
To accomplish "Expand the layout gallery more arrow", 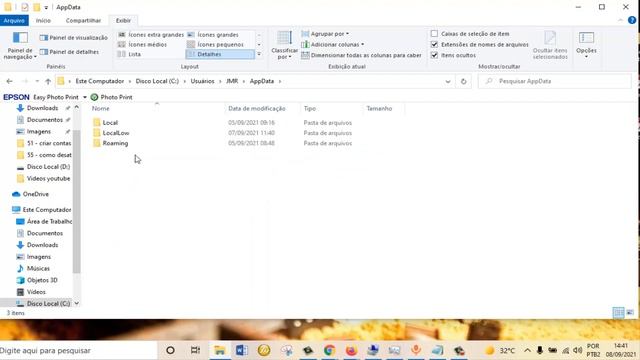I will click(x=259, y=54).
